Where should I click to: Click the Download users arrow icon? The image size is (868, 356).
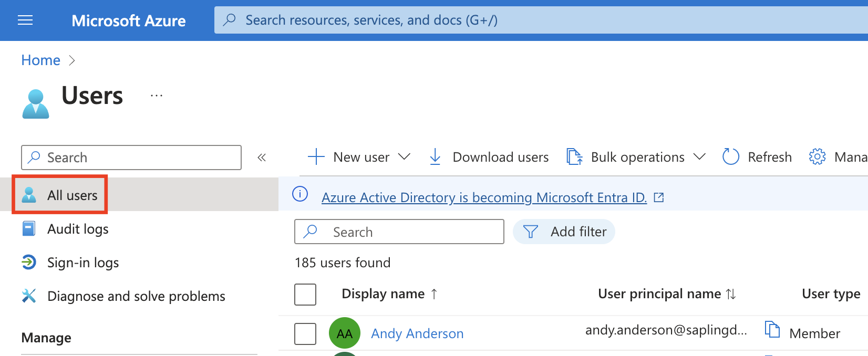tap(435, 157)
